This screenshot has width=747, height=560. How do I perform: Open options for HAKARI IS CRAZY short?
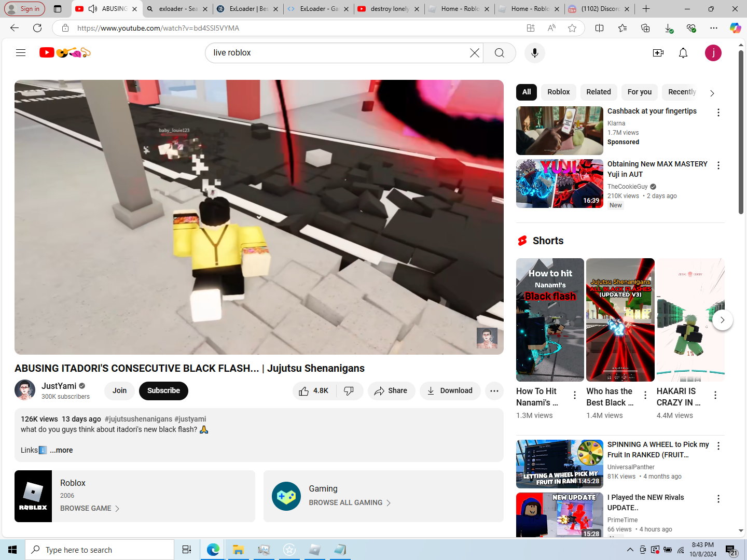pyautogui.click(x=715, y=395)
